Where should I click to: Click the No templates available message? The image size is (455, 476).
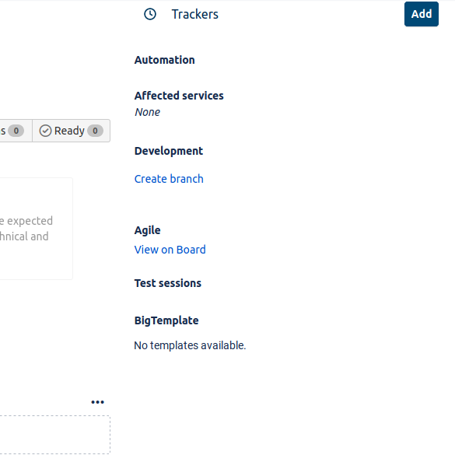click(x=190, y=345)
